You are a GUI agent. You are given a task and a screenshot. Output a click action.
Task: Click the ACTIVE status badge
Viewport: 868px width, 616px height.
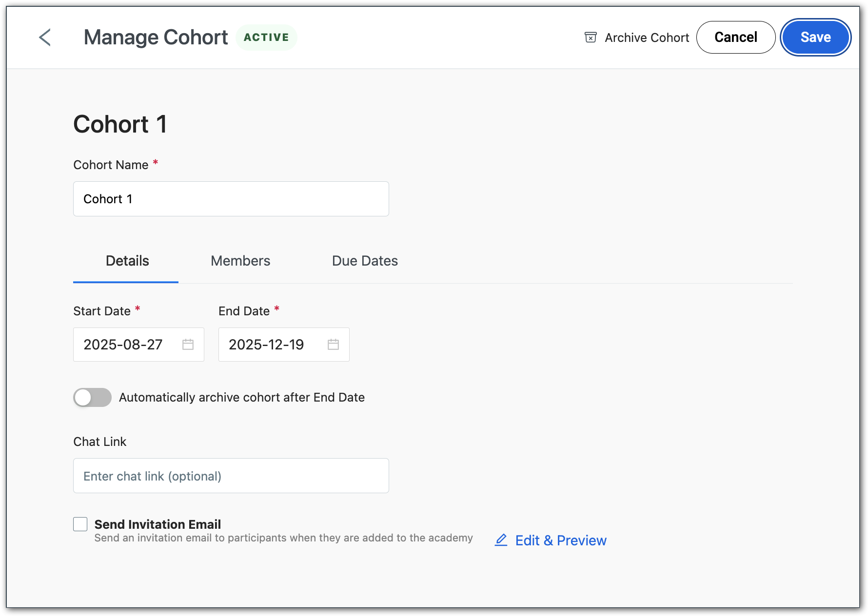(x=266, y=37)
